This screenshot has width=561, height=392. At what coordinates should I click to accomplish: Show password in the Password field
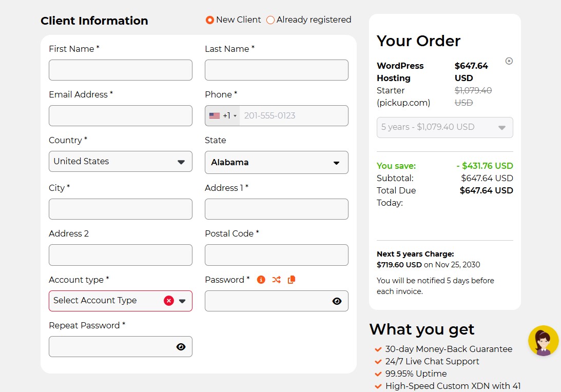click(x=337, y=301)
